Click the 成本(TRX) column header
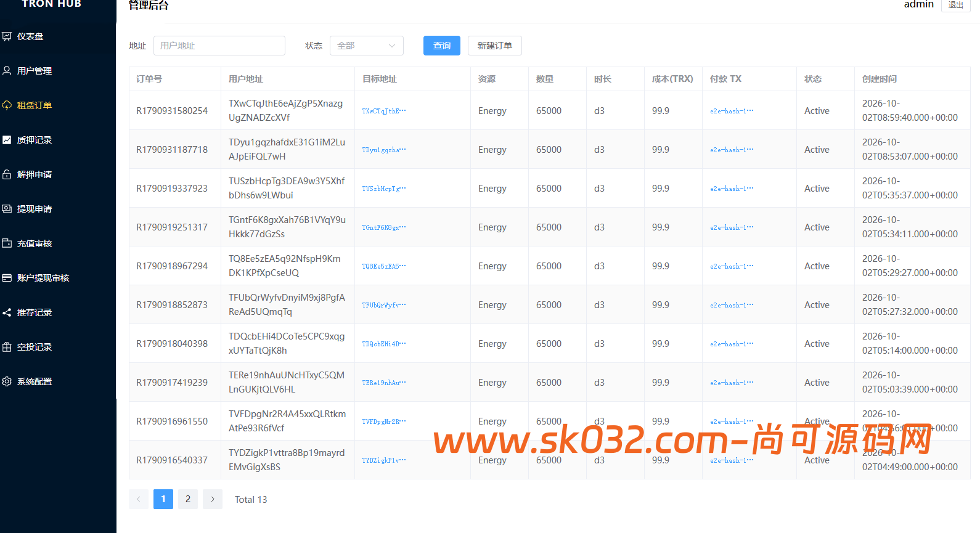Image resolution: width=980 pixels, height=533 pixels. [x=672, y=79]
